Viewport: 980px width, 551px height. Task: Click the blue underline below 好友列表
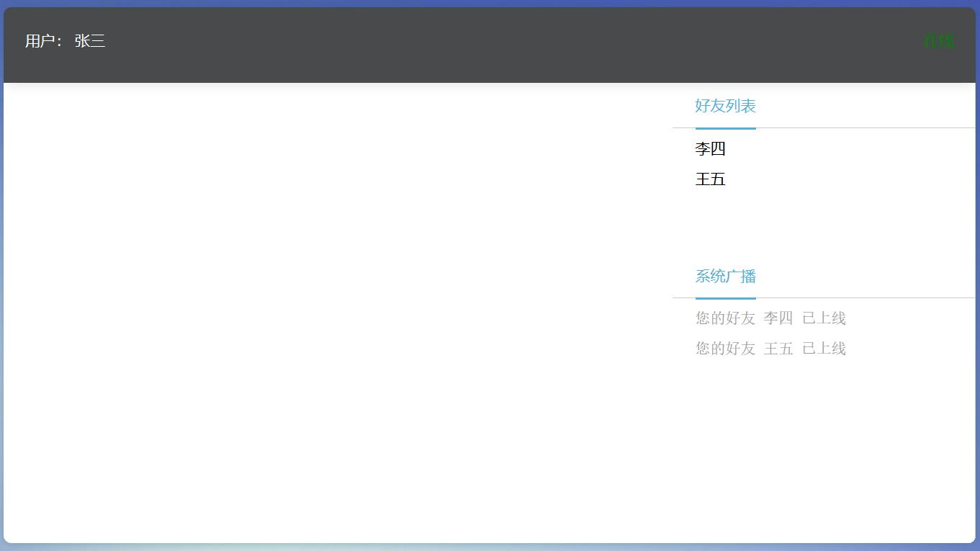725,128
